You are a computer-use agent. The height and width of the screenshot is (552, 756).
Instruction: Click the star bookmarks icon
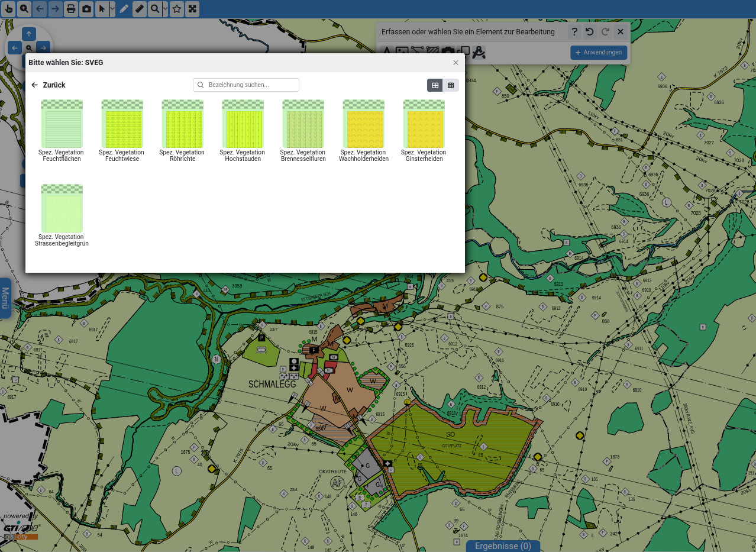pyautogui.click(x=176, y=9)
